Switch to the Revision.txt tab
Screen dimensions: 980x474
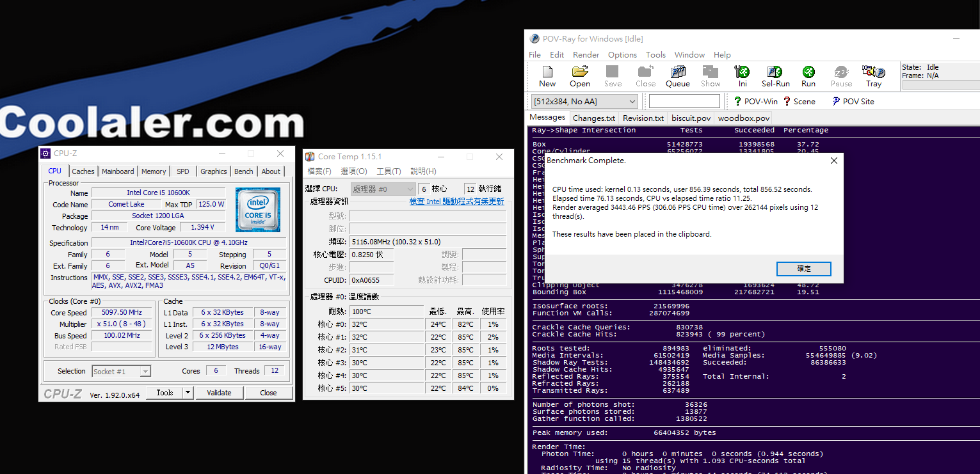tap(643, 118)
